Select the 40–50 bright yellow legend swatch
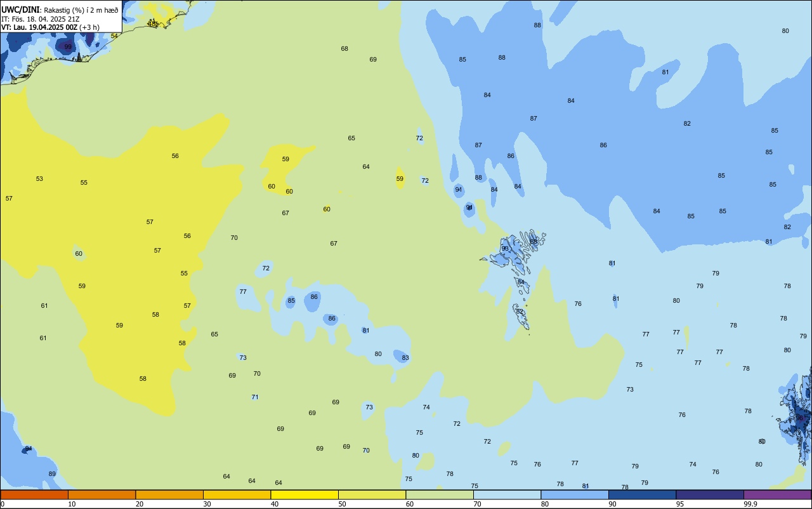This screenshot has width=812, height=509. (304, 494)
